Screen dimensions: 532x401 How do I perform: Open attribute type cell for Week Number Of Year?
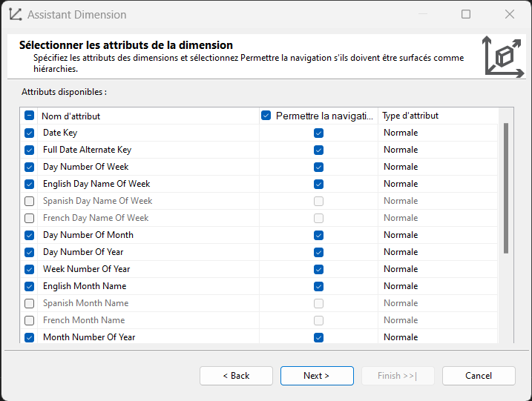pos(438,269)
